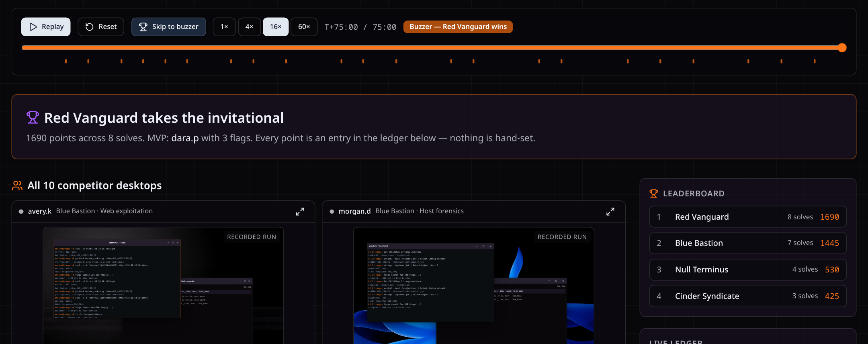This screenshot has height=344, width=868.
Task: Reset the replay timeline
Action: (x=101, y=27)
